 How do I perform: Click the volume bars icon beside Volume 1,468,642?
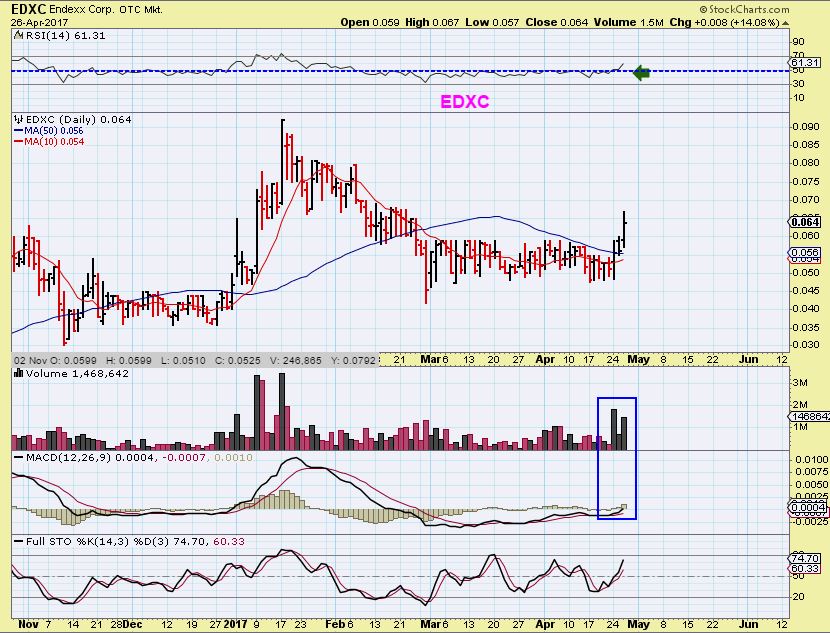pyautogui.click(x=19, y=373)
